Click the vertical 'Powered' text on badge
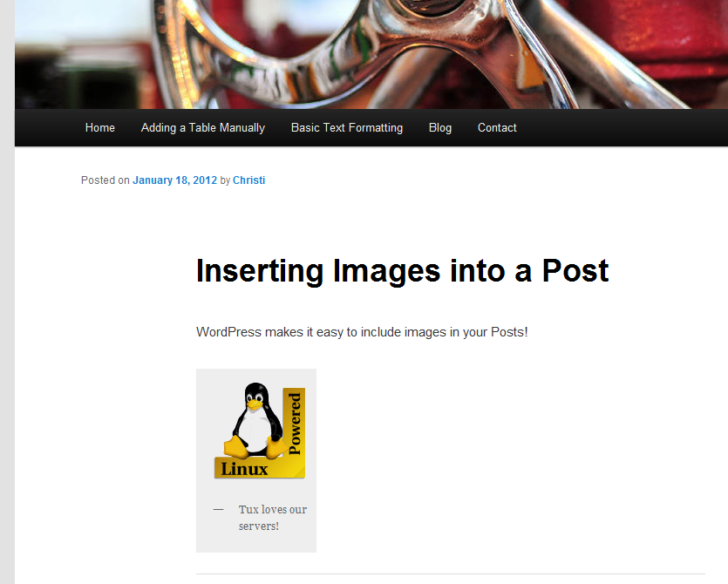This screenshot has width=728, height=584. tap(295, 423)
